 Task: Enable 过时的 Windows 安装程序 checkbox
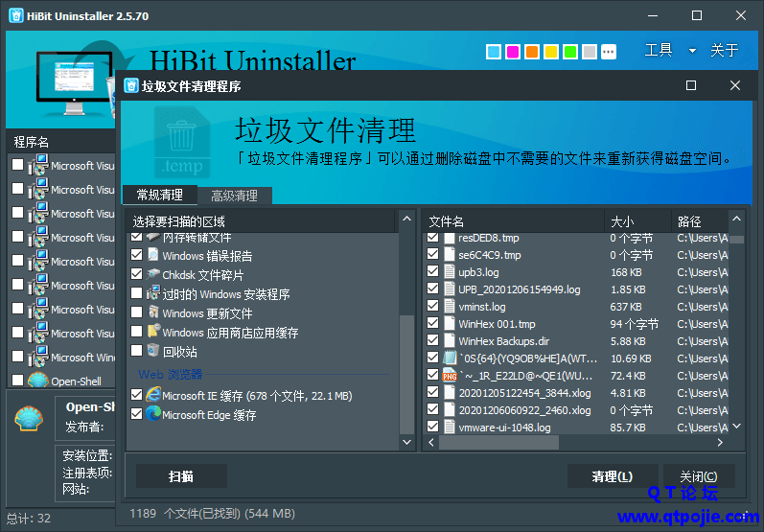pyautogui.click(x=137, y=293)
